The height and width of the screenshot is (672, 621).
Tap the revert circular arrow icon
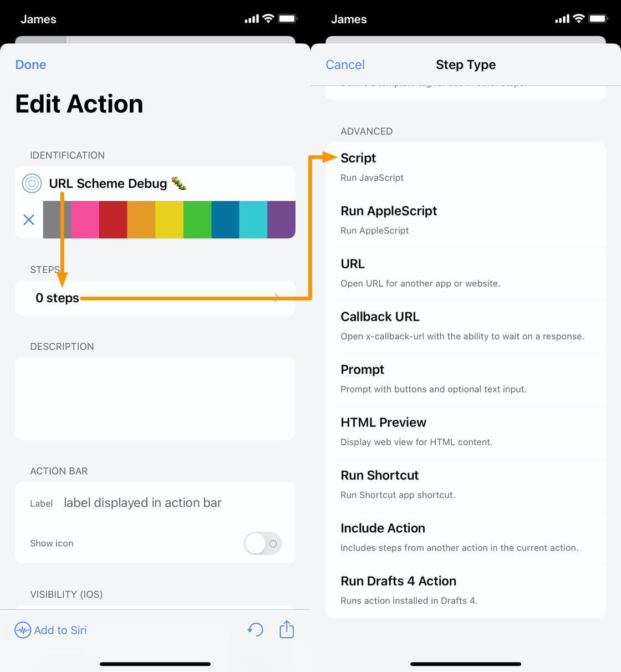click(x=255, y=630)
